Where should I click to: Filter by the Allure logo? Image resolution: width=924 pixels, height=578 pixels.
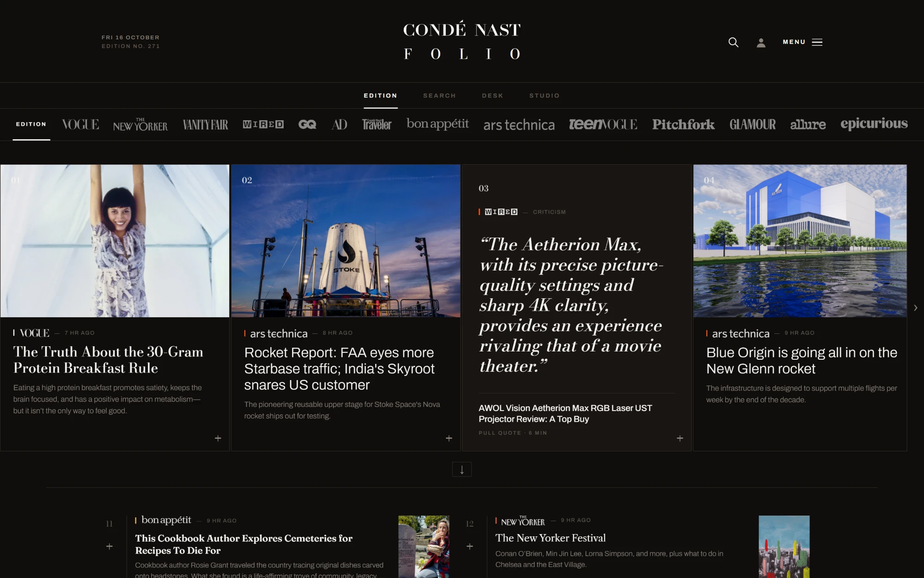click(x=808, y=124)
